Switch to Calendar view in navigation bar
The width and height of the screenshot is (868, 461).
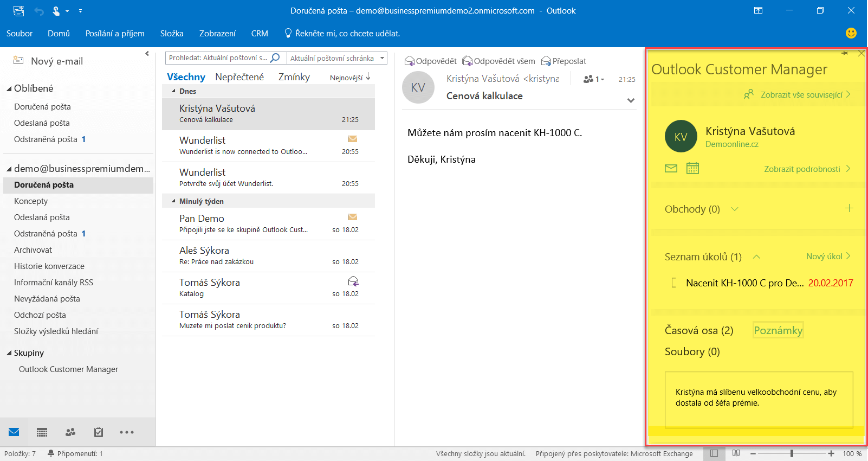pyautogui.click(x=42, y=432)
